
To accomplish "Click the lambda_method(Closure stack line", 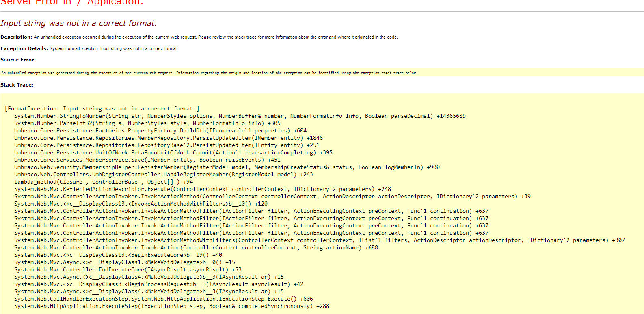I will coord(104,182).
